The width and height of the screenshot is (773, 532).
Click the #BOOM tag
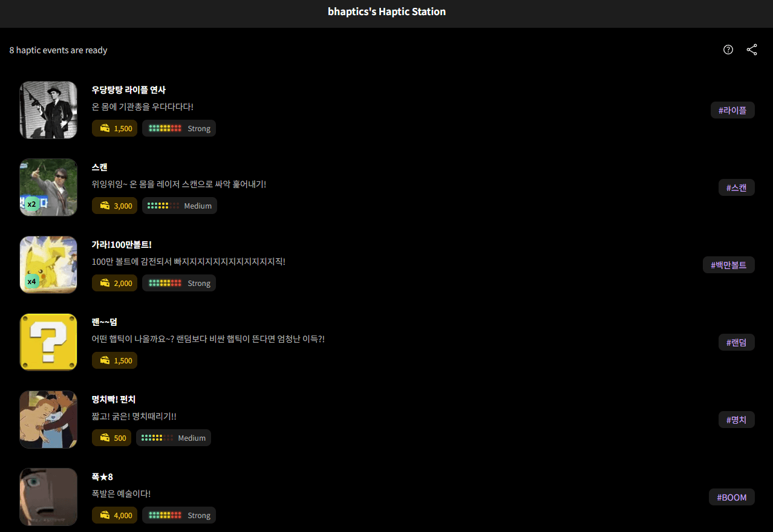[731, 497]
